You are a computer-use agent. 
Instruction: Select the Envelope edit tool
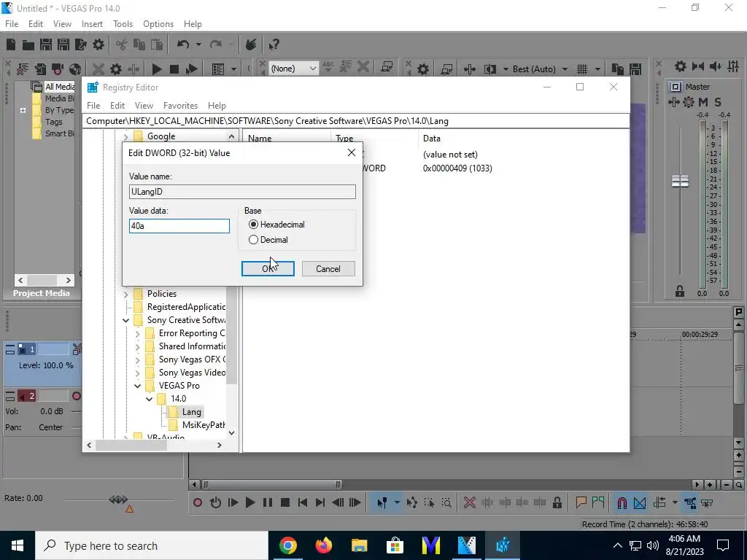point(412,502)
